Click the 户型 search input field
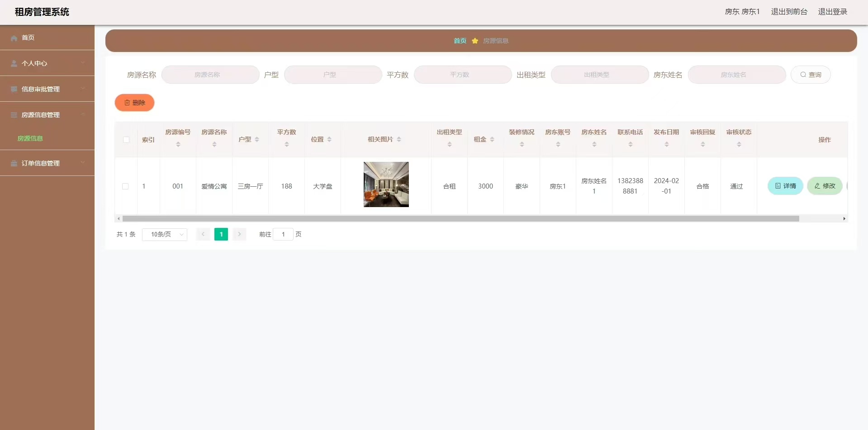The height and width of the screenshot is (430, 868). pos(333,75)
